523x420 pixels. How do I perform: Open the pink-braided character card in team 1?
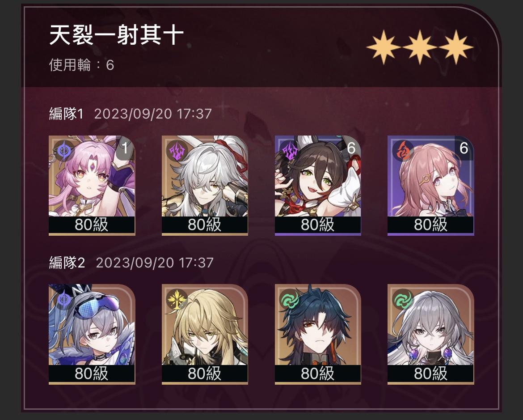430,185
